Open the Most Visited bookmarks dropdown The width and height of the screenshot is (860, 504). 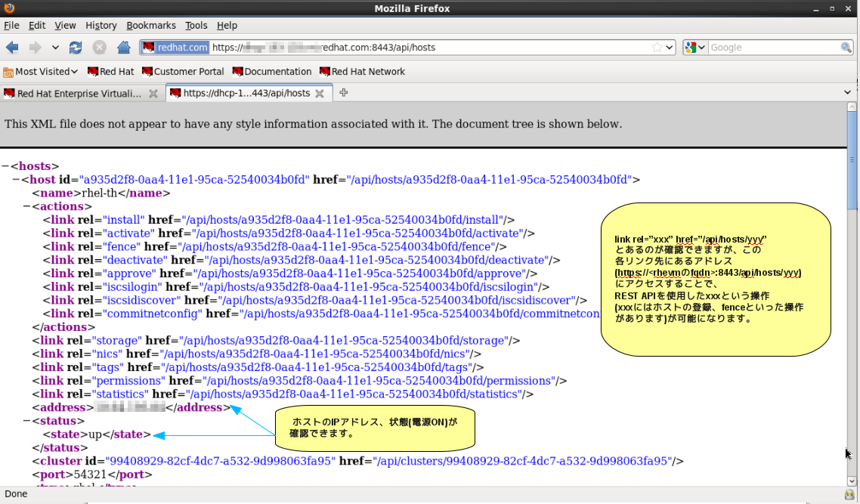point(41,72)
